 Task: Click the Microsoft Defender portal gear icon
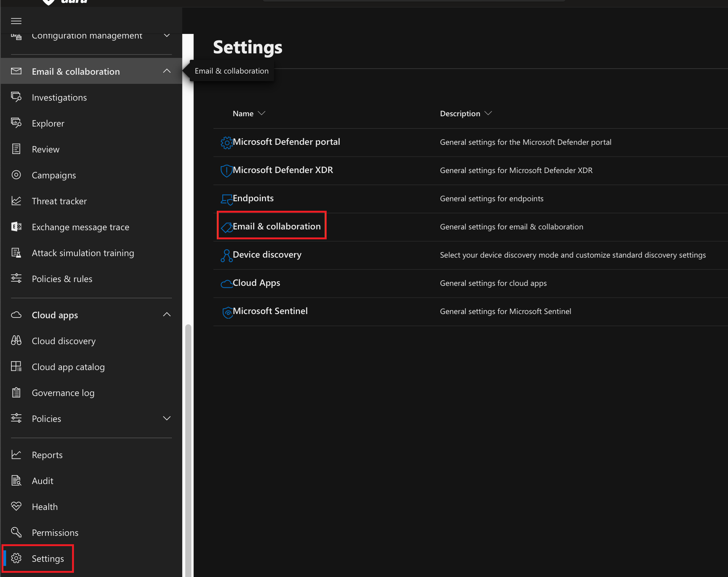(x=227, y=143)
